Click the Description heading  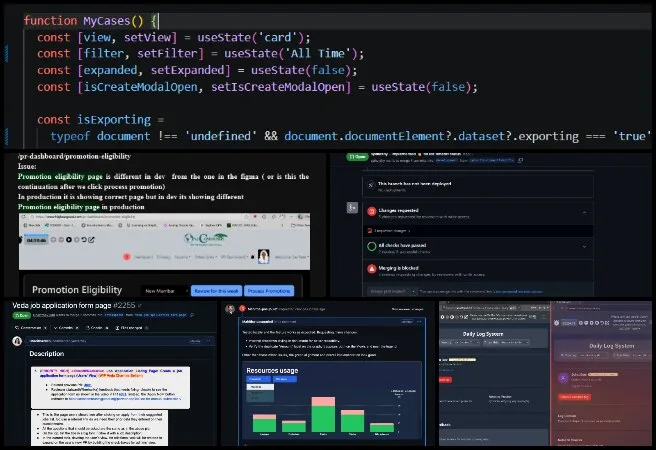(46, 354)
